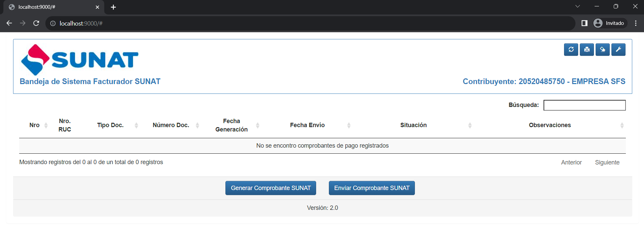Viewport: 644px width, 226px height.
Task: Open the wrench configuration icon button
Action: click(618, 49)
